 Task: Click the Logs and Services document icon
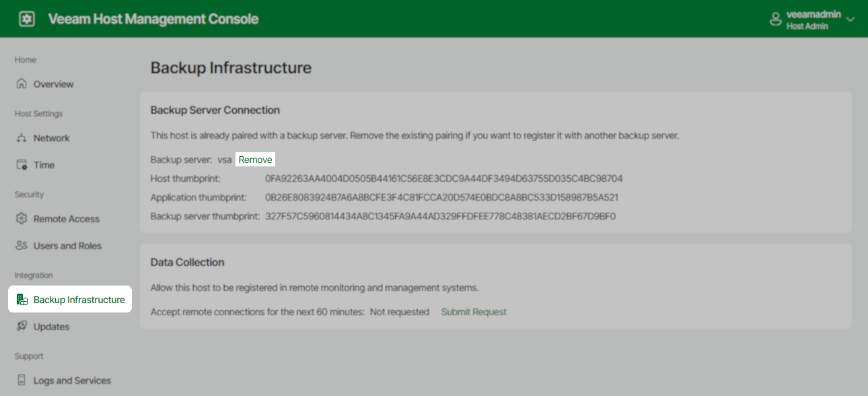point(22,380)
